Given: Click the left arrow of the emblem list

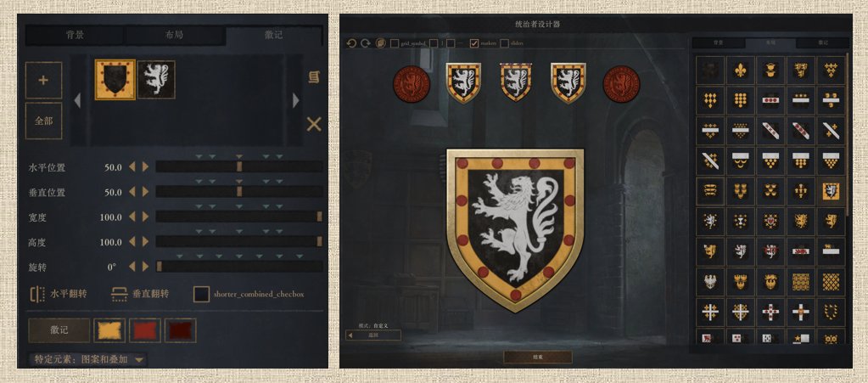Looking at the screenshot, I should click(77, 100).
